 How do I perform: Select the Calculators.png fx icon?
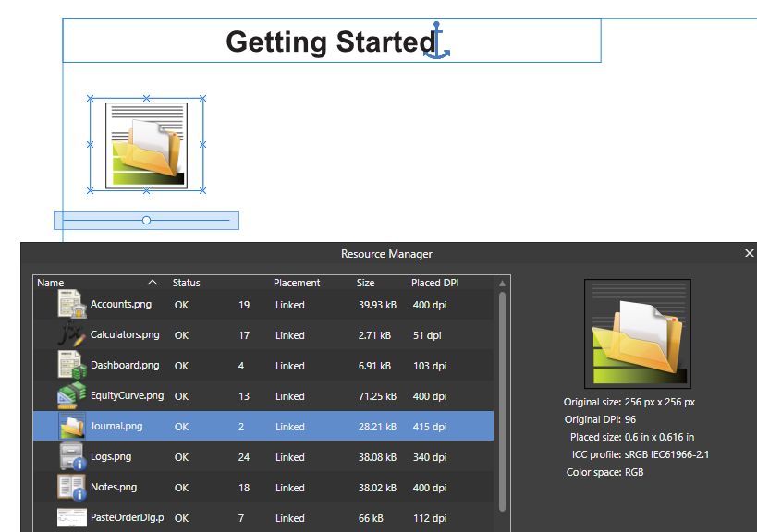72,334
